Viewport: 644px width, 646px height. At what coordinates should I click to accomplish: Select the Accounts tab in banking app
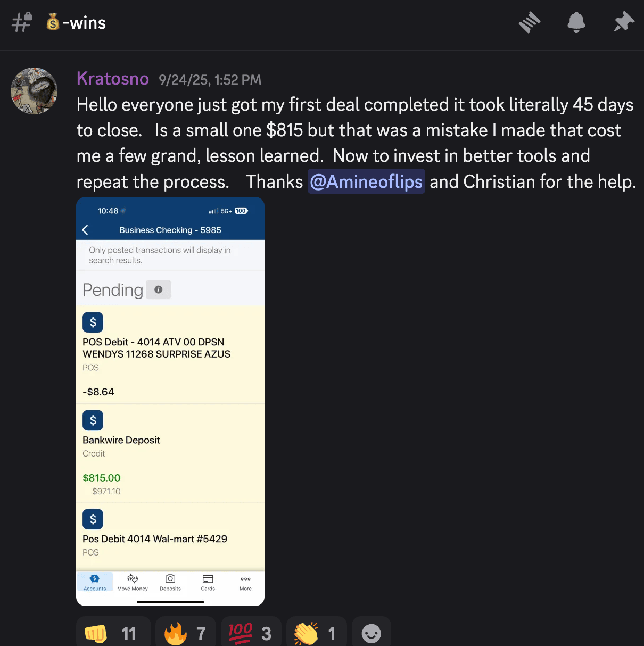[x=95, y=582]
